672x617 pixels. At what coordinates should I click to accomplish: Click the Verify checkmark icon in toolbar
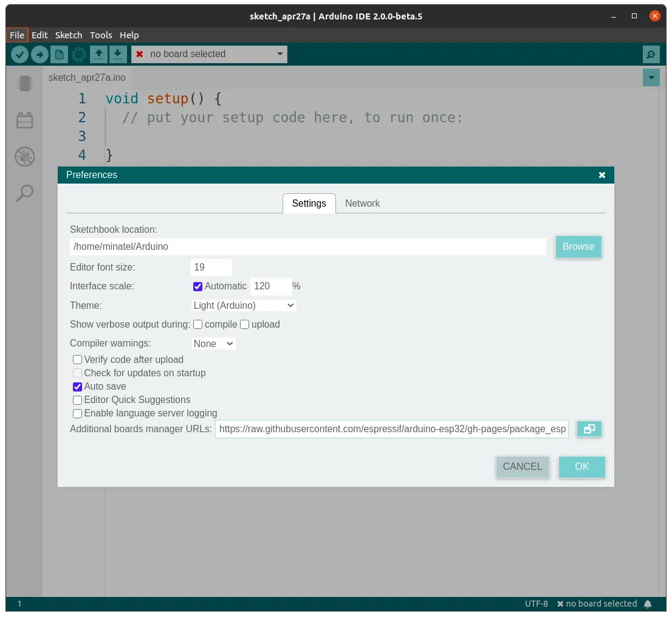pos(19,55)
